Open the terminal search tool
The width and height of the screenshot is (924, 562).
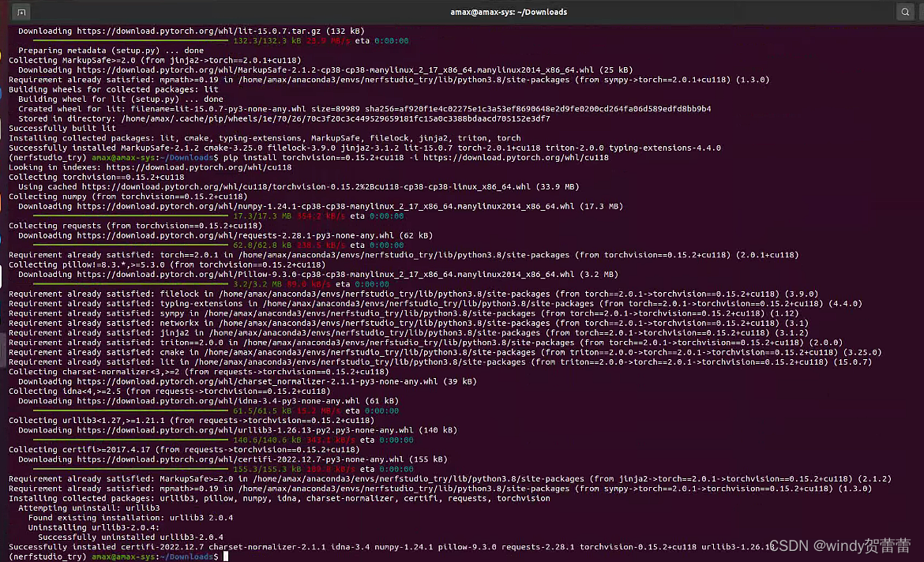coord(905,12)
